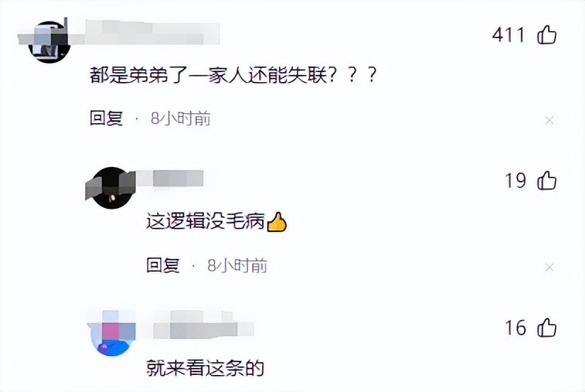The image size is (585, 392).
Task: Like the '这逻辑没毛病' reply
Action: point(547,180)
